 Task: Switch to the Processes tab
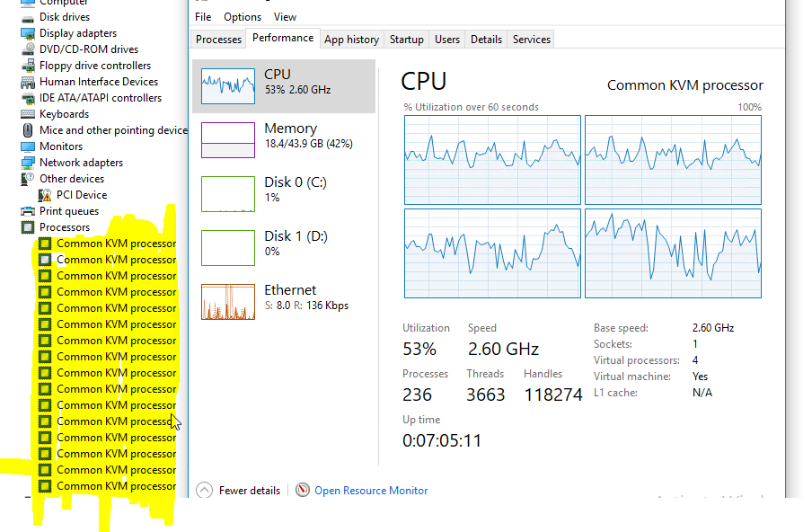[221, 39]
